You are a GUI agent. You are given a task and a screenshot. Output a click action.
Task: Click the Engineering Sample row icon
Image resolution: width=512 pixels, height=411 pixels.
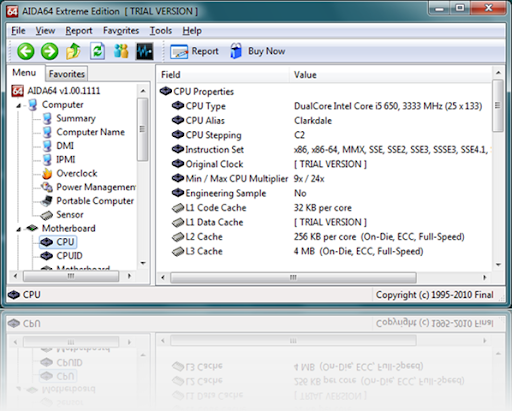click(x=178, y=193)
